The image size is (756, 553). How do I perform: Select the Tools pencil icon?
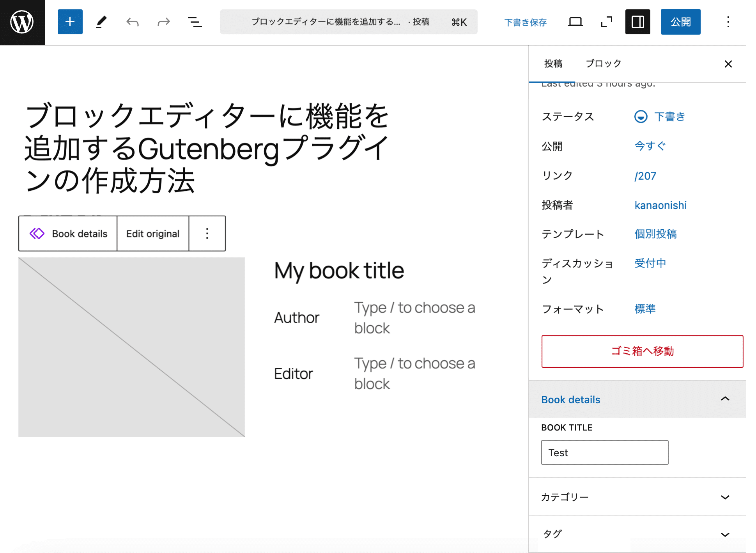click(101, 22)
